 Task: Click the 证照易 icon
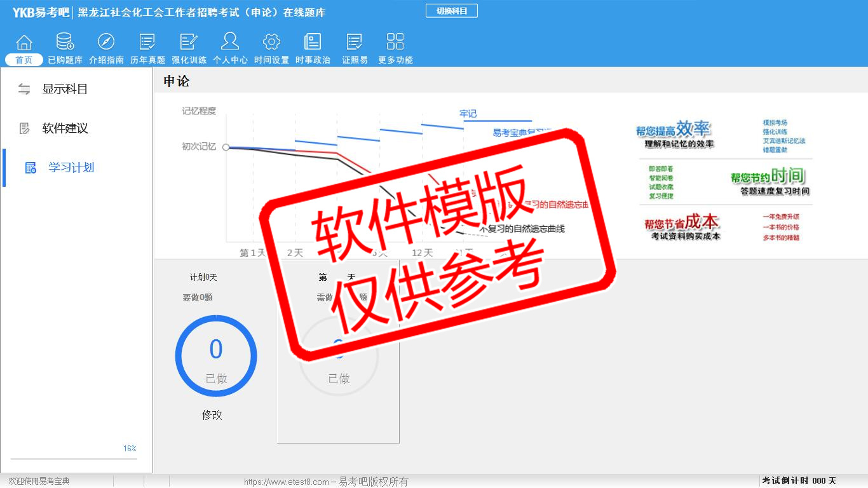point(355,43)
